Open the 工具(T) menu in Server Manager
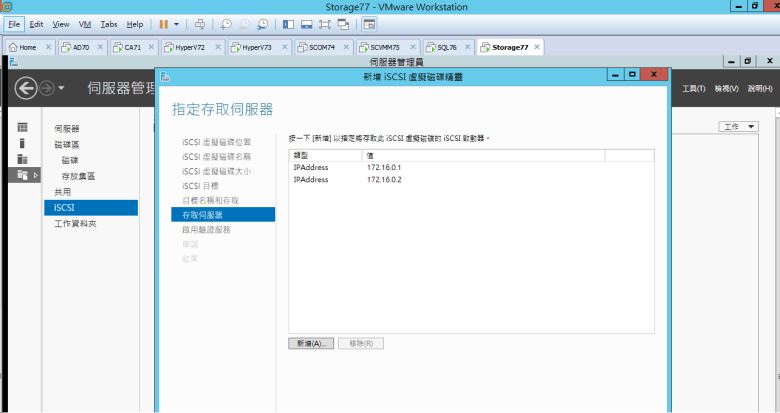780x413 pixels. point(694,89)
